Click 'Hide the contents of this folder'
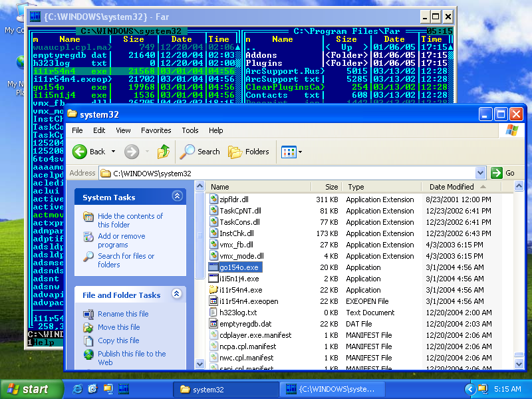This screenshot has height=399, width=532. coord(130,221)
